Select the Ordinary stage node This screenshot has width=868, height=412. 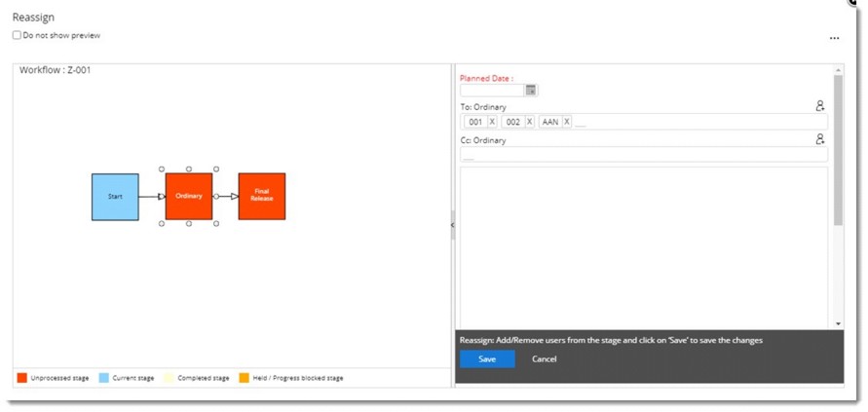pyautogui.click(x=188, y=196)
